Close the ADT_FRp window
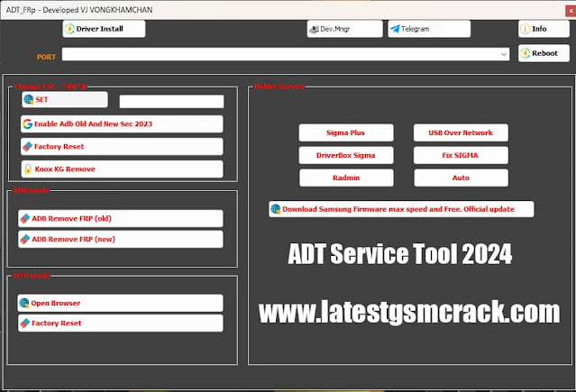Viewport: 576px width, 392px height. point(571,11)
